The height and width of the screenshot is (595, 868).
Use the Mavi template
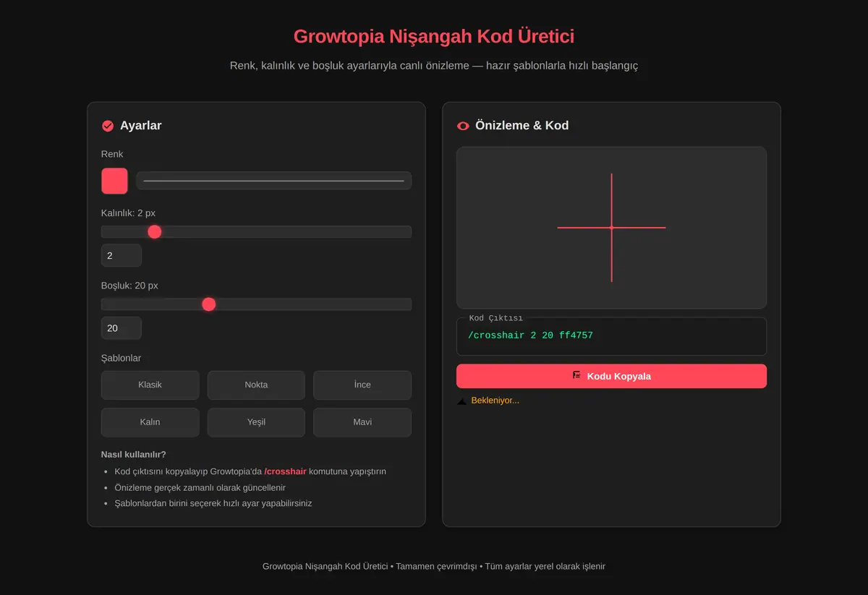pyautogui.click(x=362, y=422)
